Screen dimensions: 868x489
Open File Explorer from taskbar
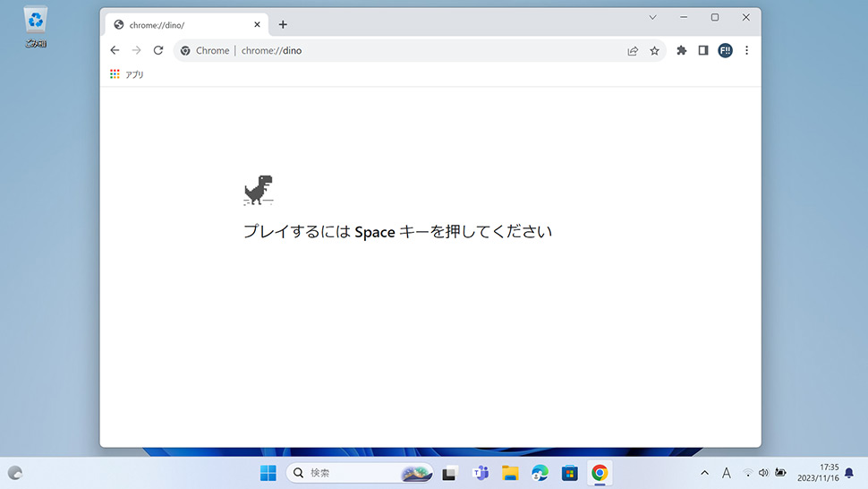pos(510,473)
